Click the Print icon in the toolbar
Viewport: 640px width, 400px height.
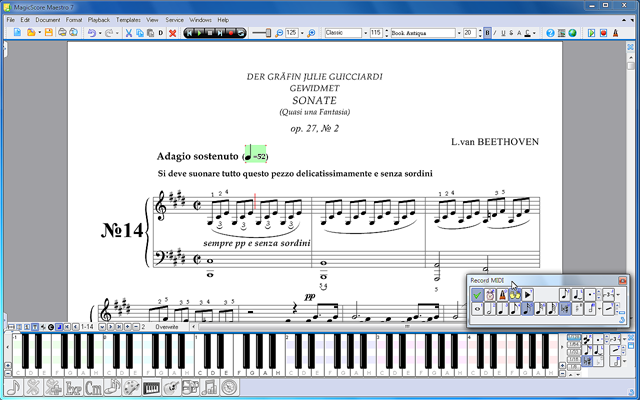pos(62,33)
